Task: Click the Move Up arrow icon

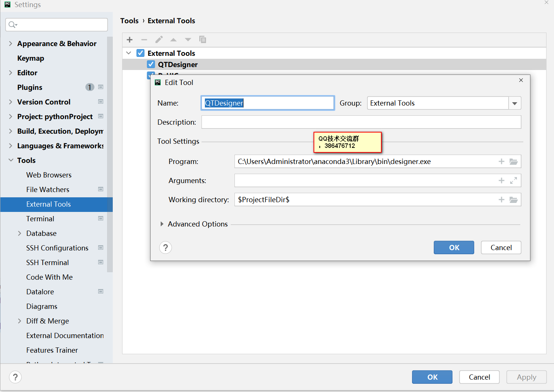Action: pyautogui.click(x=173, y=40)
